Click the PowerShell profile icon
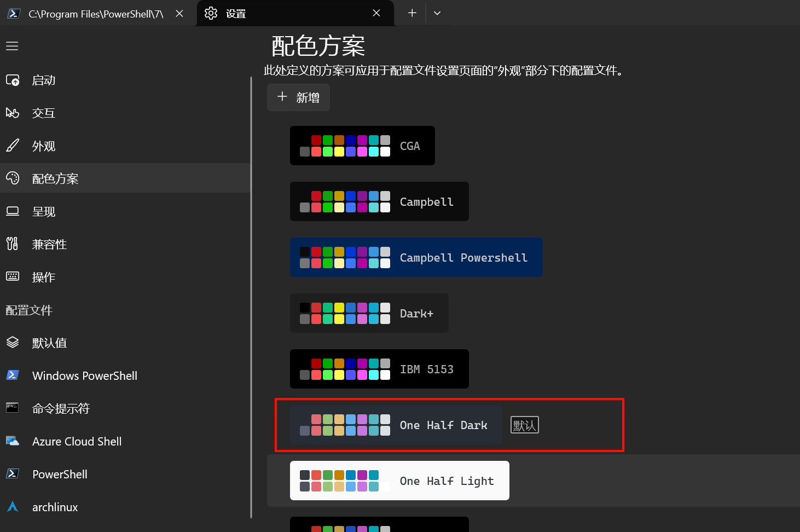 click(x=13, y=474)
